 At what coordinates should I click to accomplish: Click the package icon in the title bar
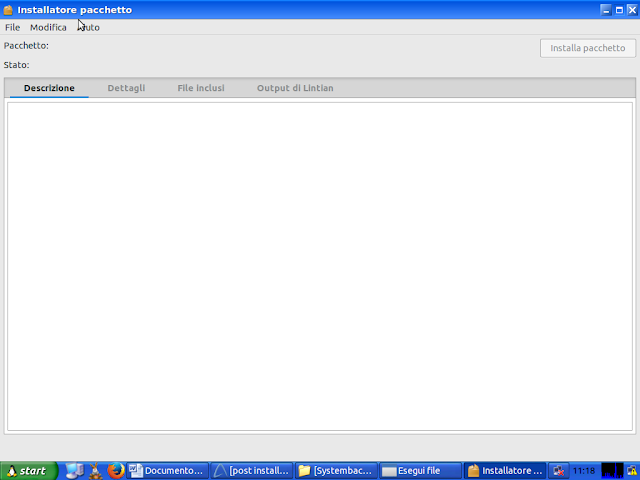(x=8, y=10)
